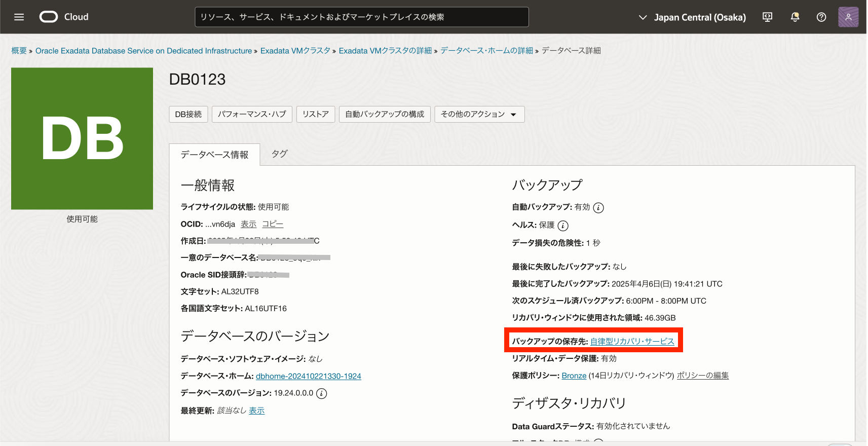This screenshot has width=868, height=446.
Task: Open the help question mark icon
Action: [x=821, y=17]
